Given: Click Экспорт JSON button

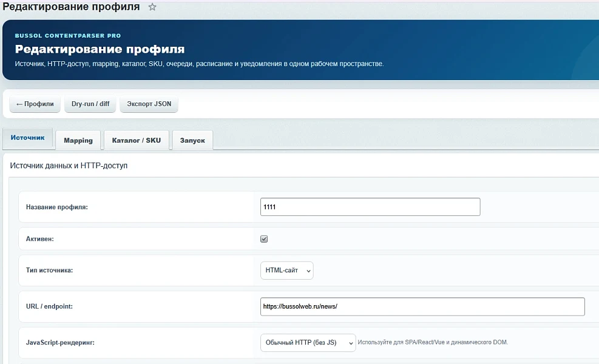Looking at the screenshot, I should 149,104.
